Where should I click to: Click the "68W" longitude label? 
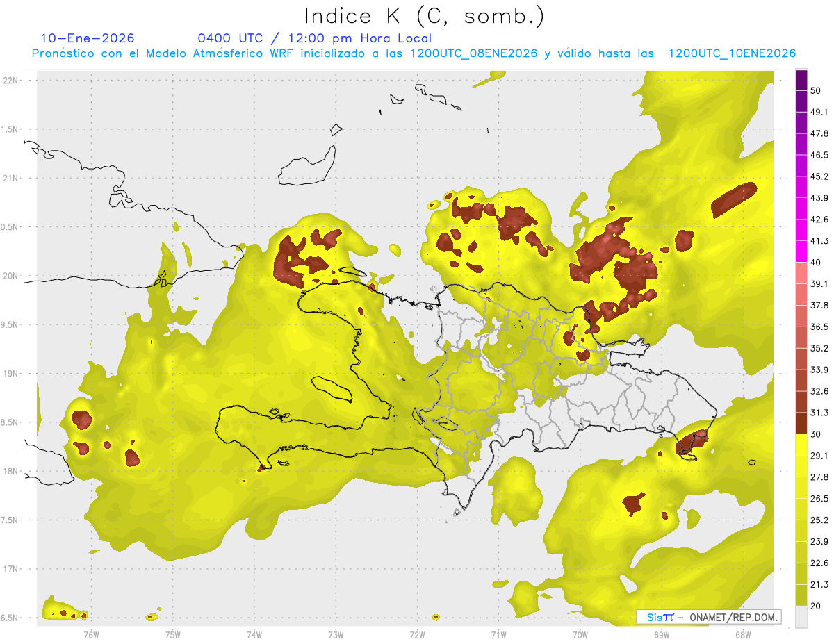[x=742, y=634]
